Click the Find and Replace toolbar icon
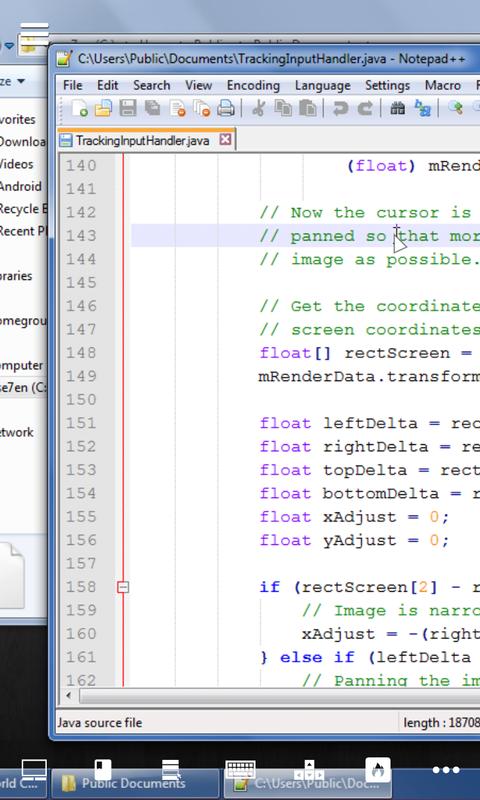 click(422, 108)
